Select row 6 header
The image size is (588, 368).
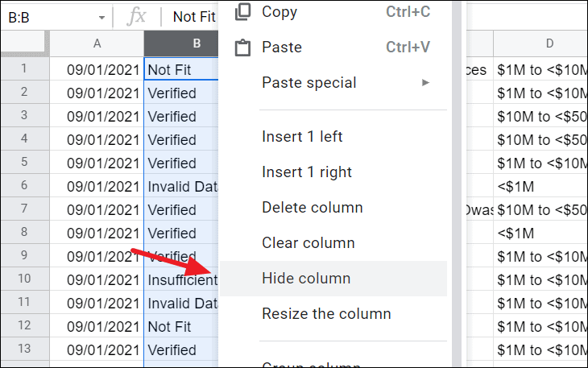[24, 185]
